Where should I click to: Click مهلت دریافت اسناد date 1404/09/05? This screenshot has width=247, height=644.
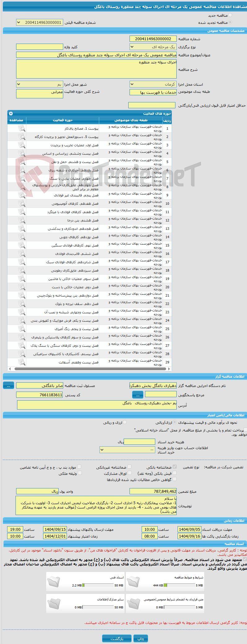point(189,529)
